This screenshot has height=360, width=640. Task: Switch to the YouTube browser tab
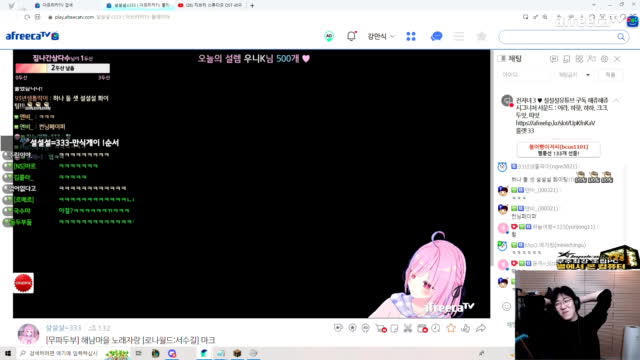coord(211,5)
